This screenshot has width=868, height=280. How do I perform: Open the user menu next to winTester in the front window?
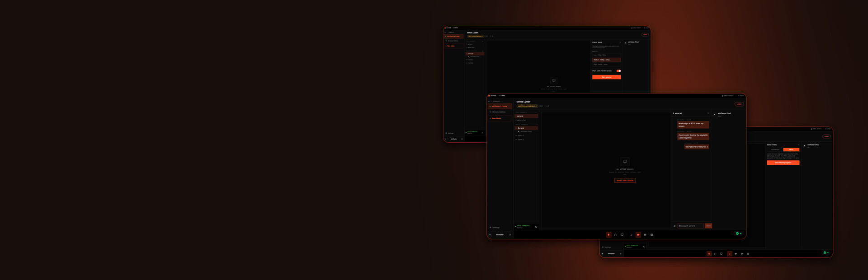tap(510, 235)
